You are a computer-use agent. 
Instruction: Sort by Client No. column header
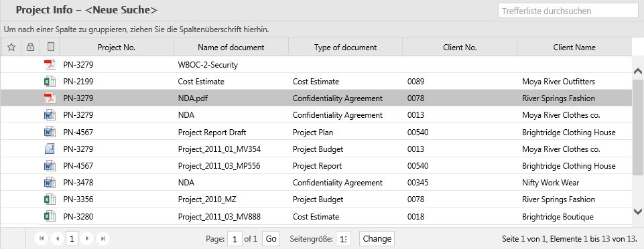point(460,47)
